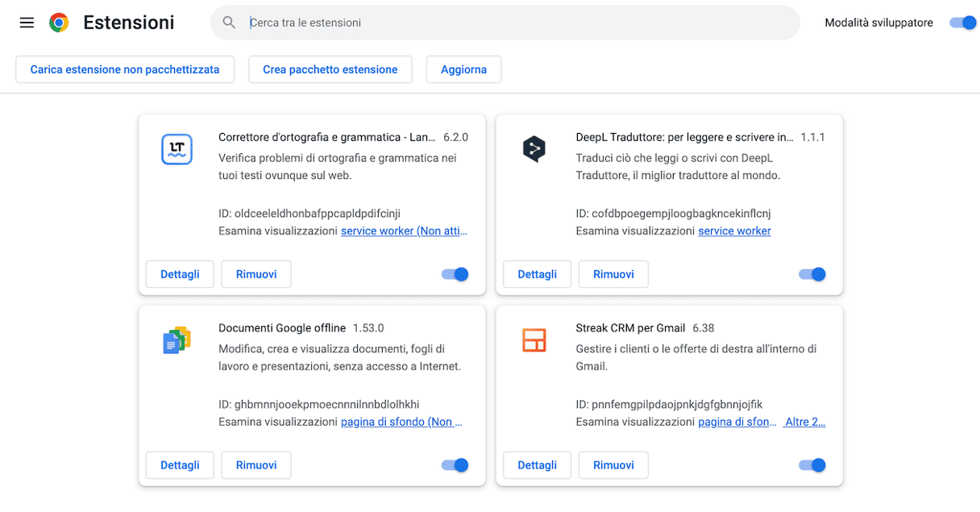Click the Modalità sviluppatore label
The height and width of the screenshot is (512, 980).
[878, 23]
